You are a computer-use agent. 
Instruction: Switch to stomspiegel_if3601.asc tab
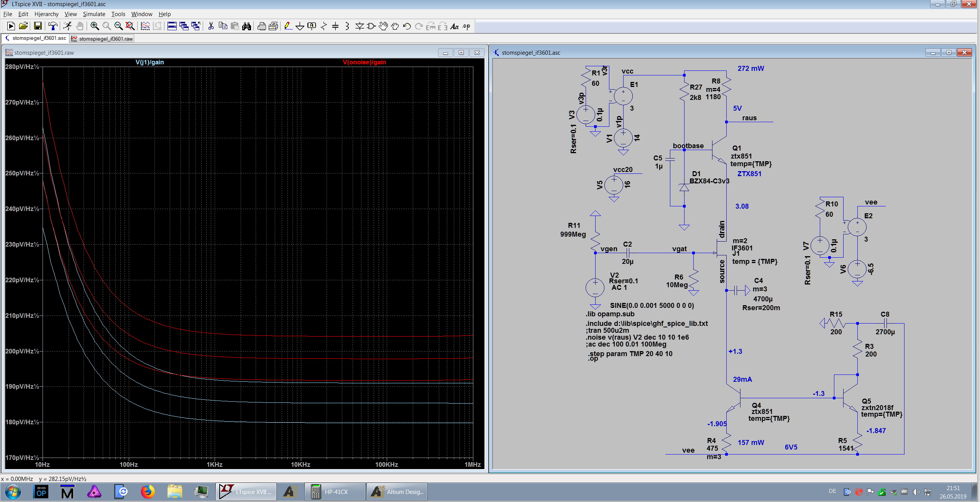click(35, 38)
